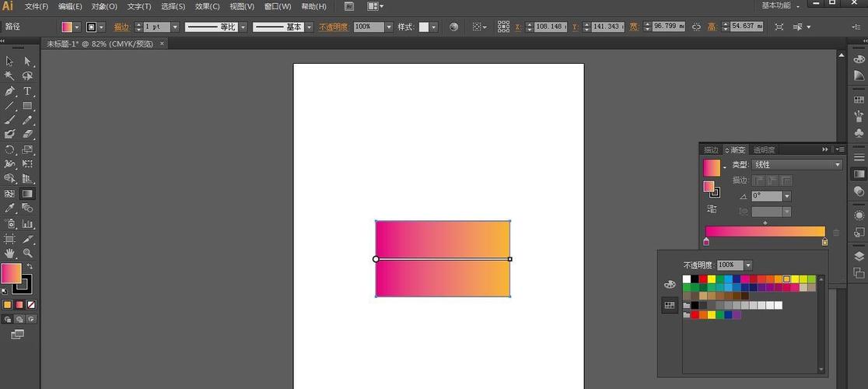Open the 样式 graphic style dropdown
The width and height of the screenshot is (868, 389).
(x=433, y=26)
